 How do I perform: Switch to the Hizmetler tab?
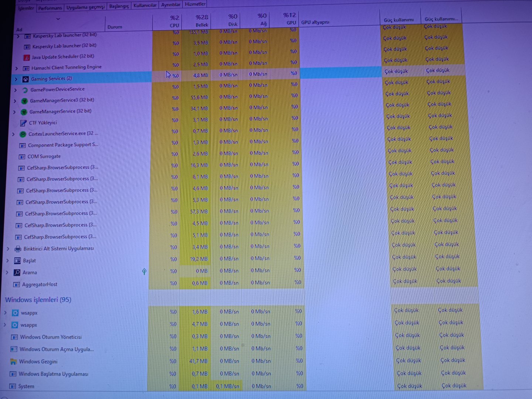(x=195, y=4)
